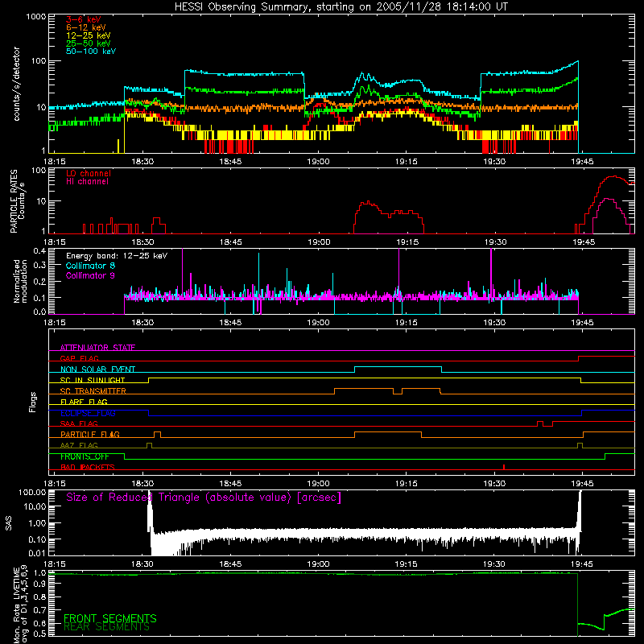Select the Collimator 8 legend label

90,266
